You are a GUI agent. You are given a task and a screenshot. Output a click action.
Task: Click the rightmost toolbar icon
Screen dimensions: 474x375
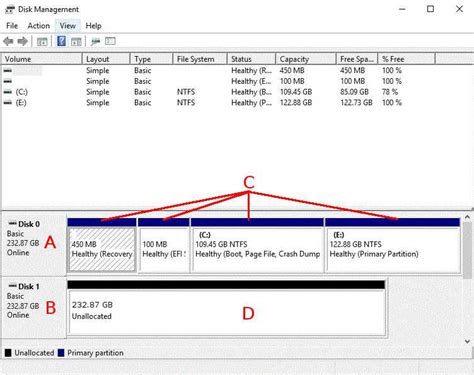coord(110,41)
